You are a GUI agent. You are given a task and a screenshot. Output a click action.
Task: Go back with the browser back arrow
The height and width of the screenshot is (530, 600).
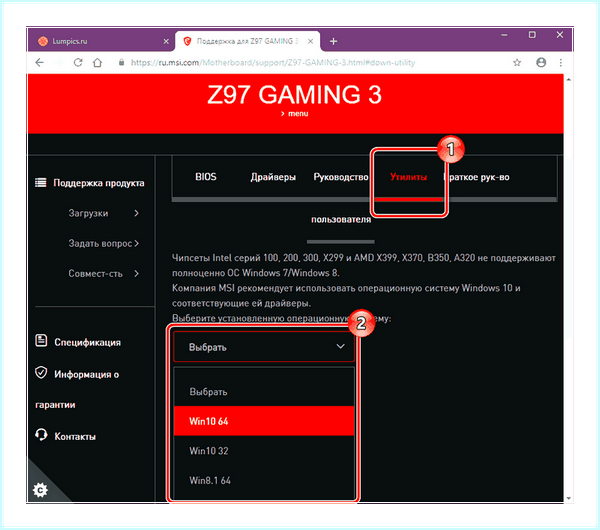click(x=40, y=62)
